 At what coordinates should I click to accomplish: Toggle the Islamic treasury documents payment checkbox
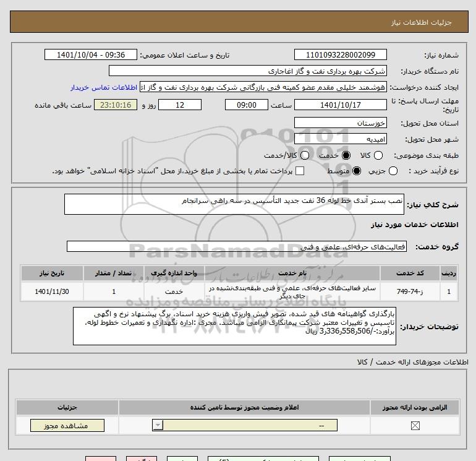[x=300, y=171]
